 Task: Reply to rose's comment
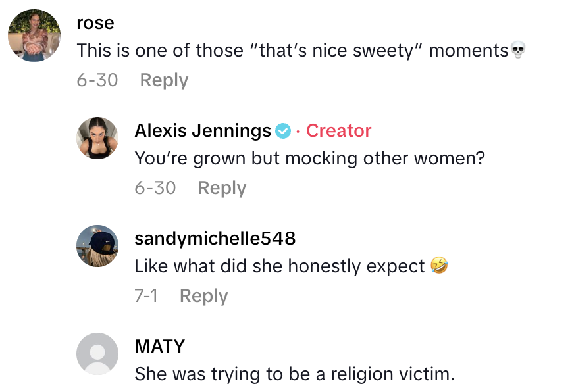[x=164, y=80]
